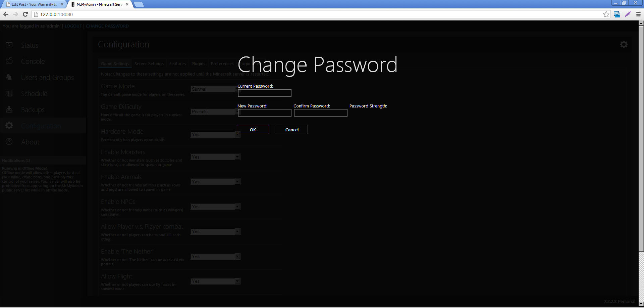The height and width of the screenshot is (308, 644).
Task: Click the 'Password Strength:' label
Action: coord(368,106)
